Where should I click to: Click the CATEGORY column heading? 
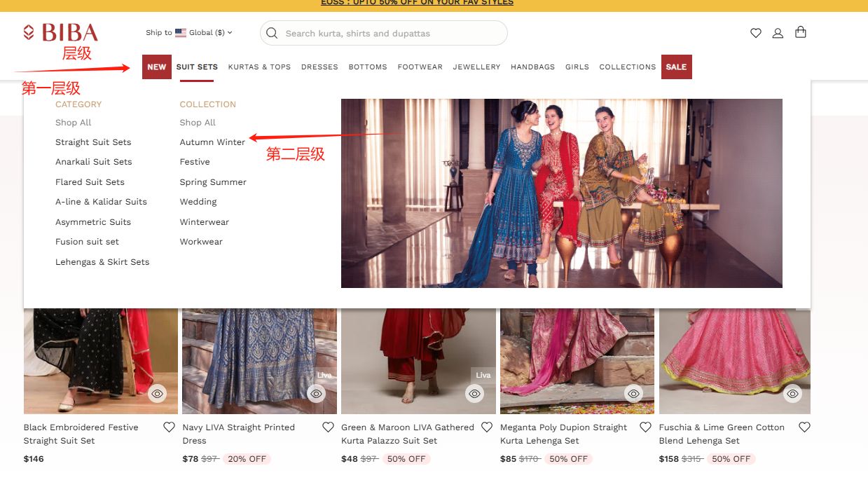[x=78, y=104]
